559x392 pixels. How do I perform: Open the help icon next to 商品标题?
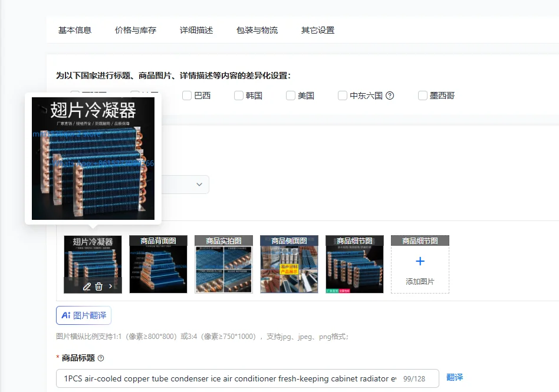tap(101, 358)
